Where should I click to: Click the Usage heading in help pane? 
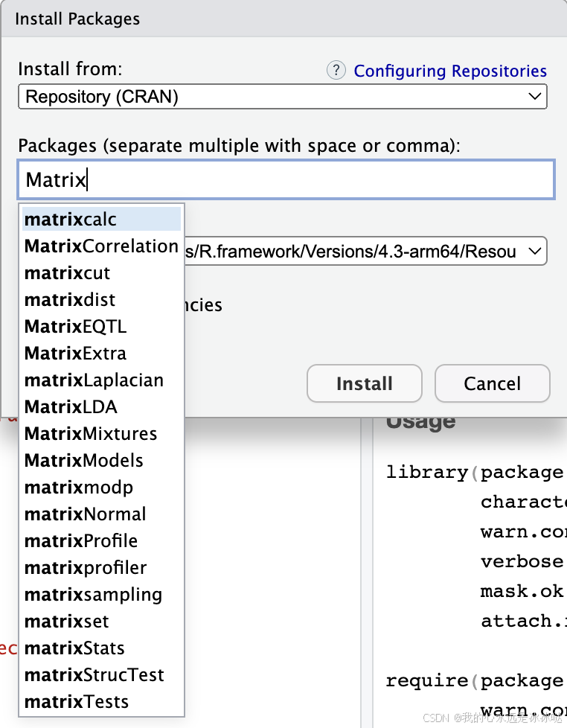pyautogui.click(x=421, y=423)
